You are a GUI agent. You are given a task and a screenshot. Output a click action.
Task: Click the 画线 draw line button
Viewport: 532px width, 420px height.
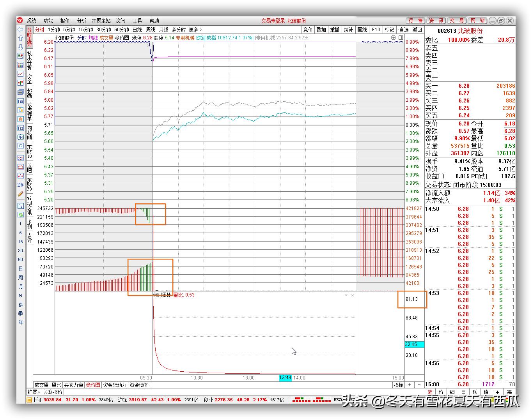pyautogui.click(x=362, y=30)
